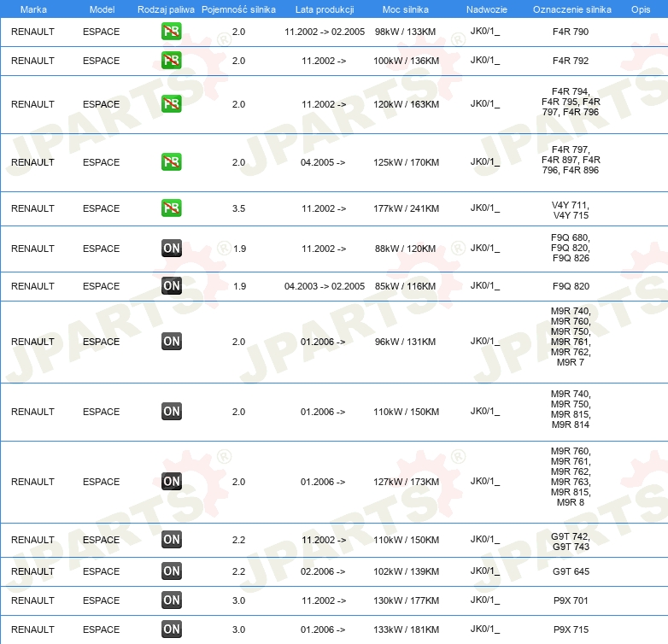Click the 88kW / 120KM power cell

405,249
